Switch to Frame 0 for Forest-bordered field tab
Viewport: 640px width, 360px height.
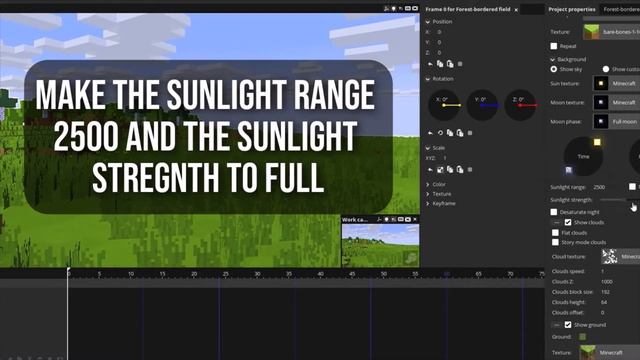pos(468,9)
